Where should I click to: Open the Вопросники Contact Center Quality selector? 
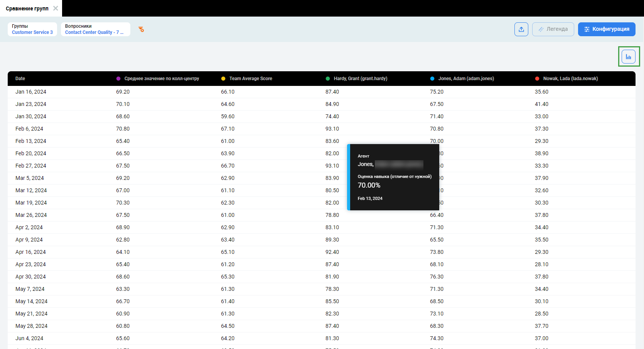coord(95,29)
